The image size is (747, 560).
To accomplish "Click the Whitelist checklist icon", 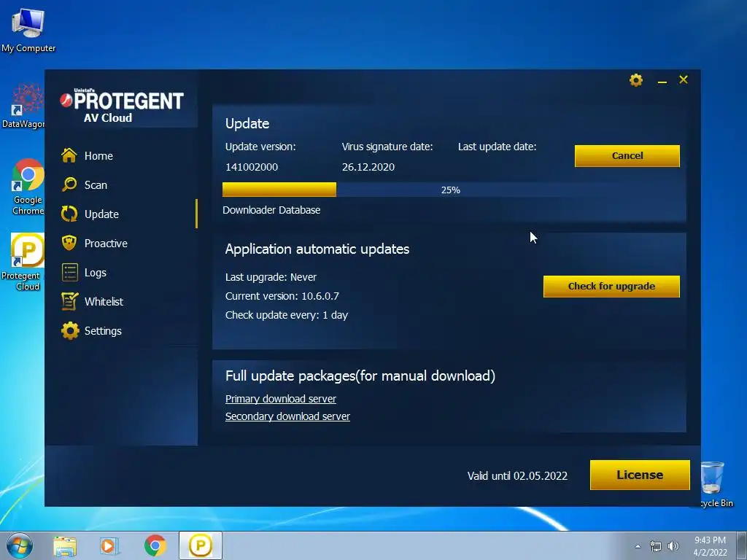I will [69, 301].
